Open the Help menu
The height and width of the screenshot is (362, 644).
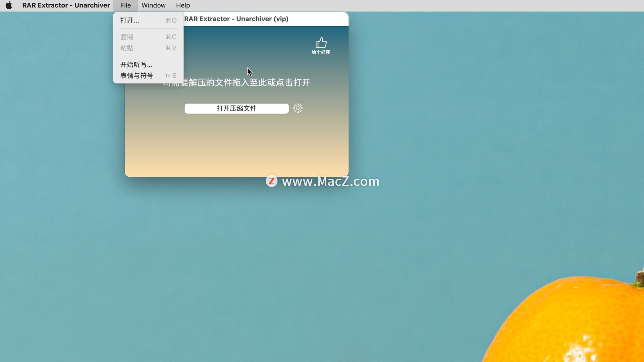183,5
